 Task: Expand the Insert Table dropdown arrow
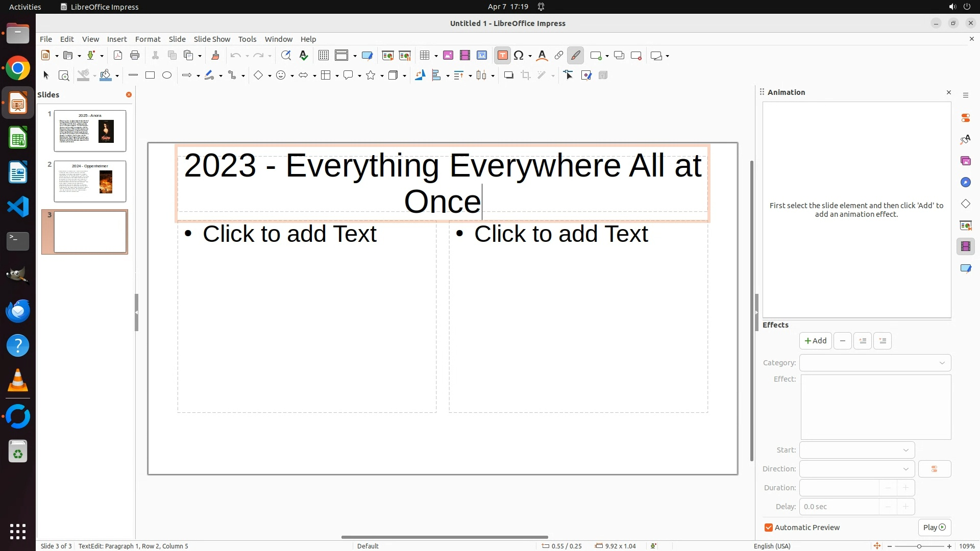coord(436,56)
